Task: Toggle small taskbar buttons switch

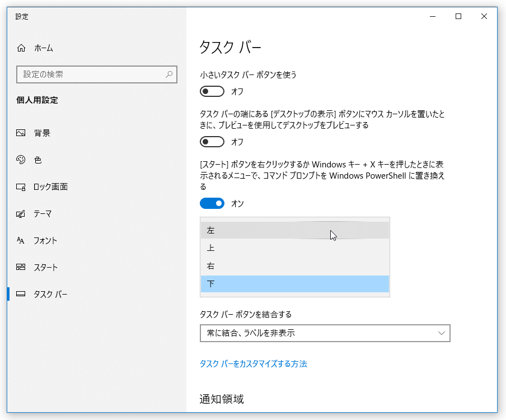Action: [x=212, y=91]
